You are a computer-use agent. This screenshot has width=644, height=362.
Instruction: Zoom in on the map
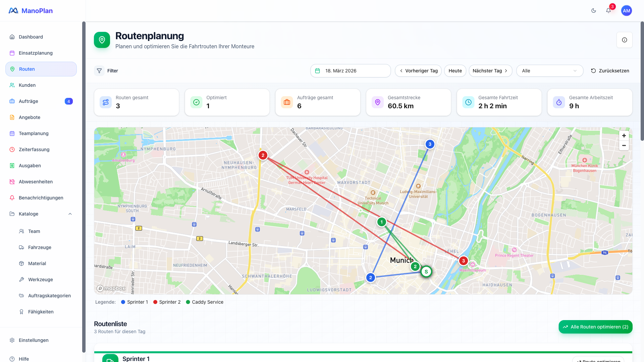point(624,136)
